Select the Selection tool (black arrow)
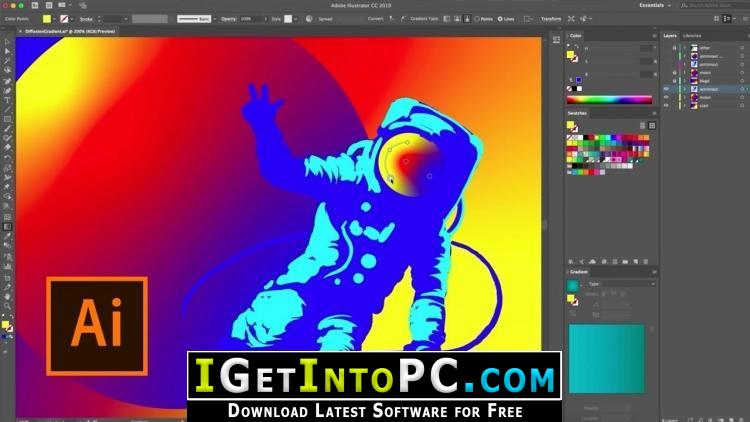 [x=7, y=42]
